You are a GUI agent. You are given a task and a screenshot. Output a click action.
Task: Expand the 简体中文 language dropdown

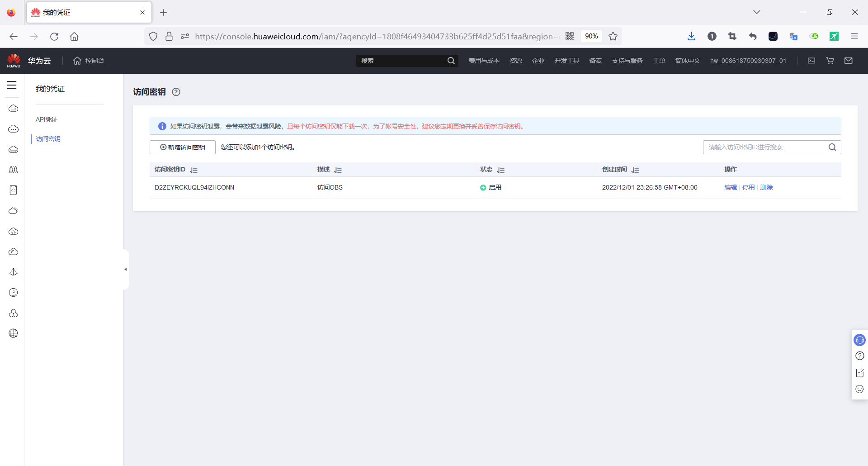tap(688, 61)
